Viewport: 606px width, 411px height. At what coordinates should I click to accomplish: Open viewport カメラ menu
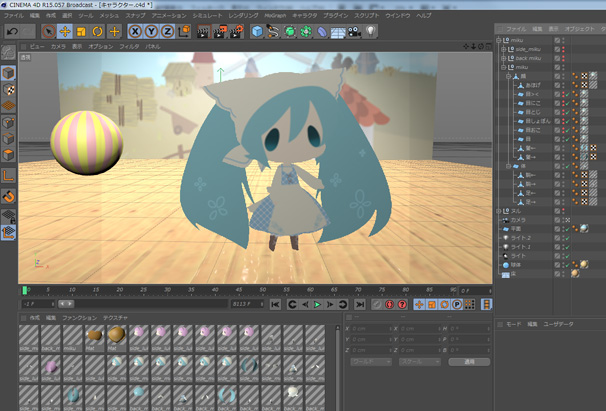[x=58, y=46]
